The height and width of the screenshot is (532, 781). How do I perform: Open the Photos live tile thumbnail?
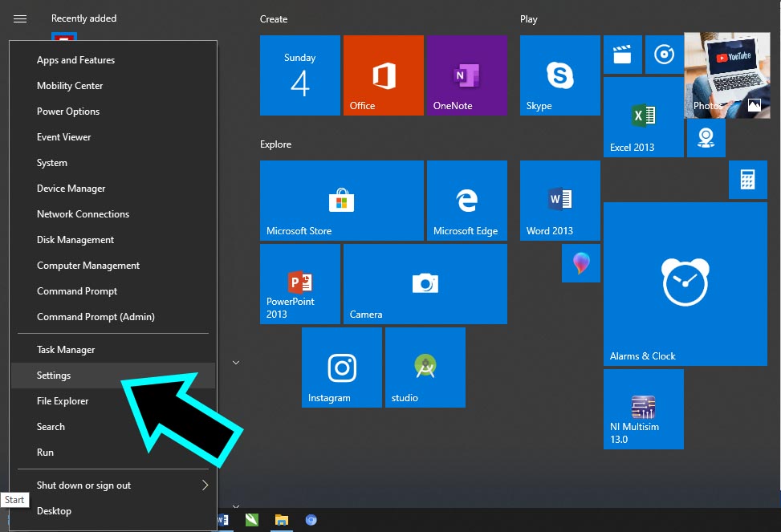726,75
